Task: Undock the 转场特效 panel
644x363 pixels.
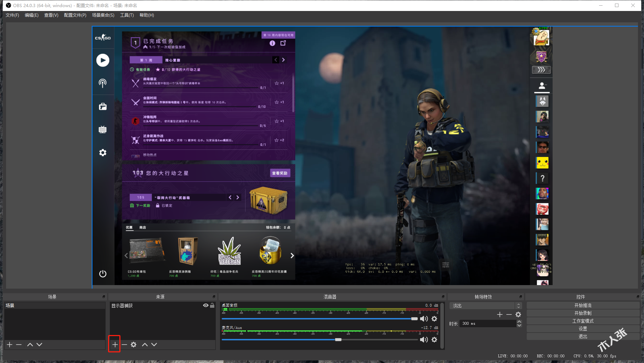Action: pyautogui.click(x=520, y=297)
